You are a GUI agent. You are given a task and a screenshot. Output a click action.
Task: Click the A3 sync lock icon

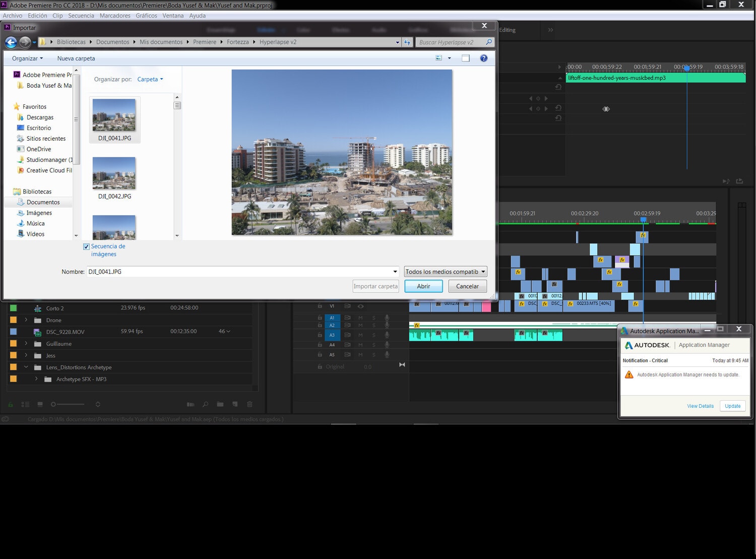click(347, 335)
